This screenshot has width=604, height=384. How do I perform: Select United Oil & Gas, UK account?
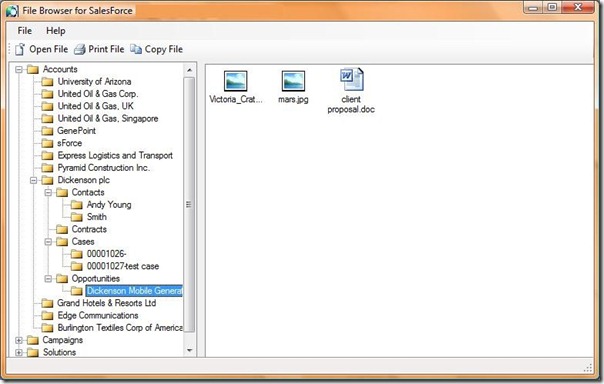coord(96,106)
